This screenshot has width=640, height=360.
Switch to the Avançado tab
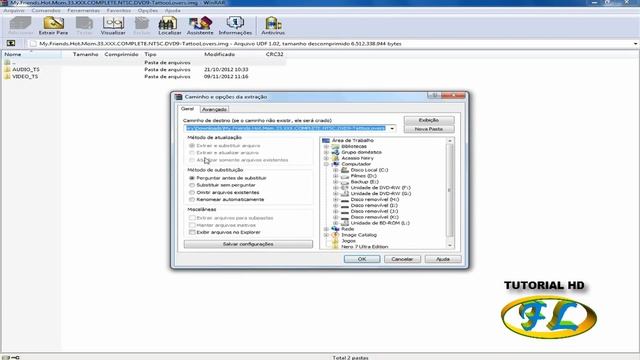pos(214,109)
